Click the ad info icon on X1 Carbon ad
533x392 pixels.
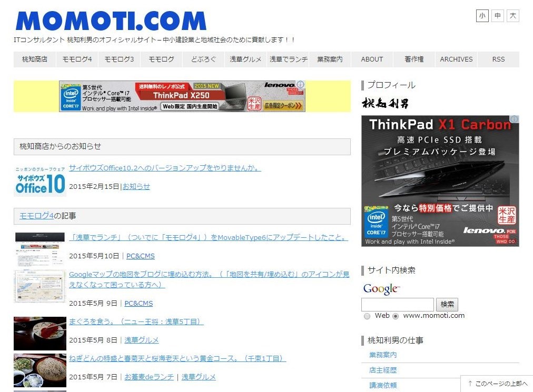(x=515, y=119)
